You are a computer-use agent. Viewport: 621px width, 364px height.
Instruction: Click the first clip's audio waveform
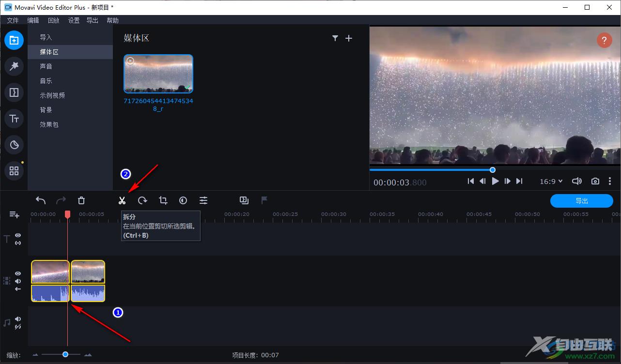tap(50, 293)
